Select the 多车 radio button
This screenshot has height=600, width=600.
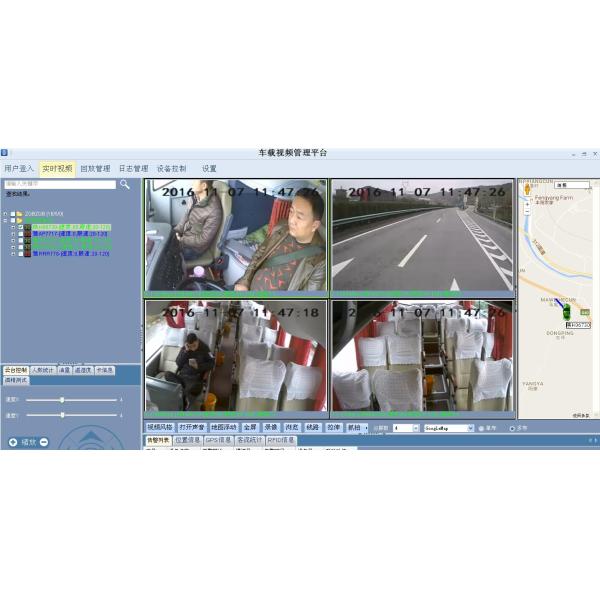point(513,428)
